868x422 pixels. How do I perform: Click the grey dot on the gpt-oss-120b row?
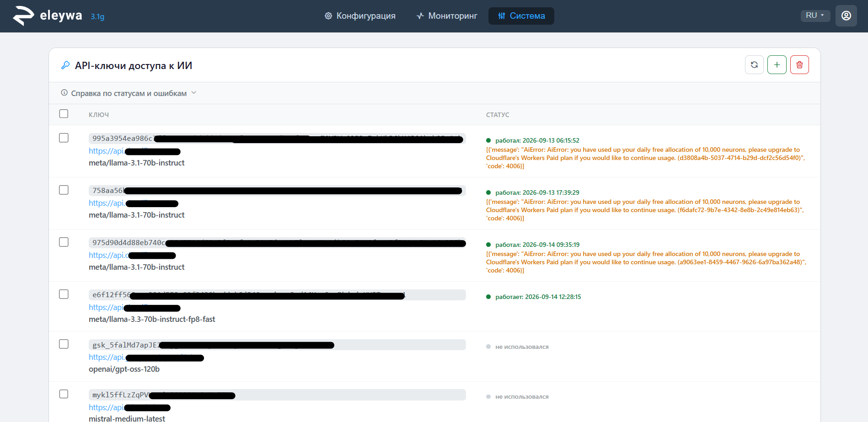click(x=488, y=347)
